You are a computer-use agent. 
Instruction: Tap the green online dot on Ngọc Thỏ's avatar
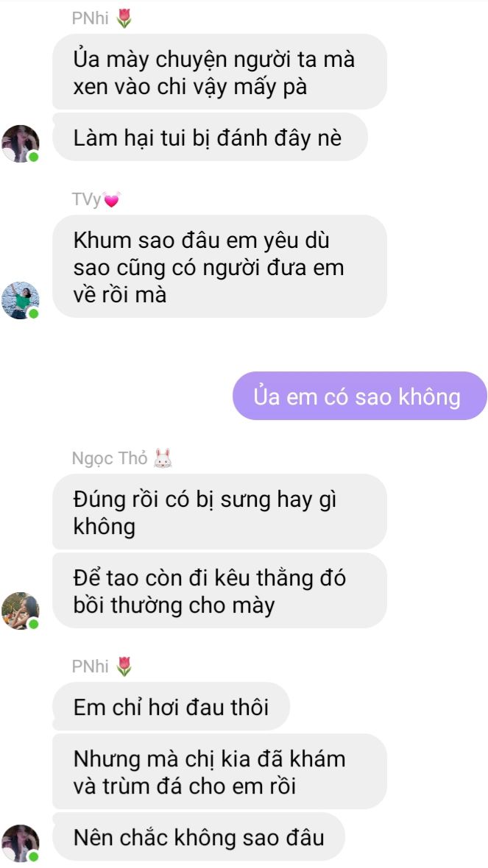coord(33,624)
